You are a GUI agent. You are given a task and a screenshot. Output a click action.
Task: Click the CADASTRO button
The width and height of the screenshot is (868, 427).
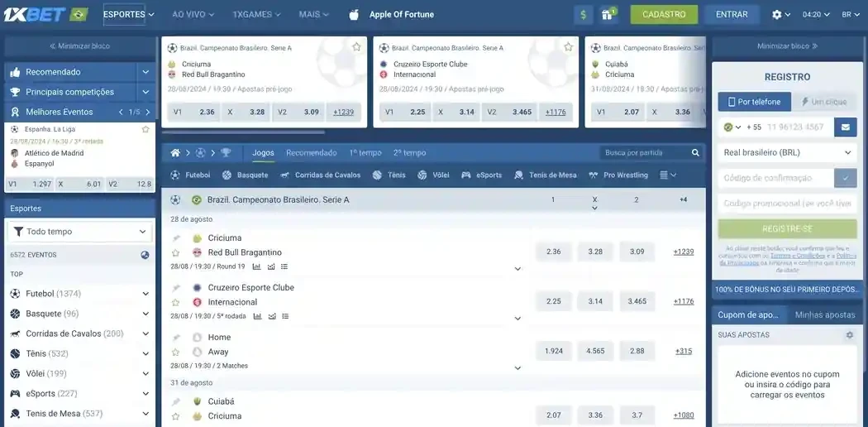(x=664, y=14)
